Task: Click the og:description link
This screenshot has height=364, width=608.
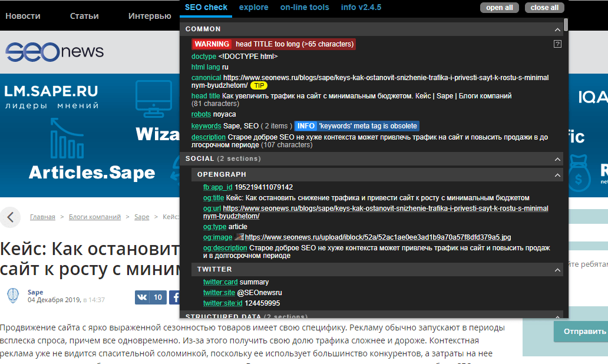Action: coord(225,248)
